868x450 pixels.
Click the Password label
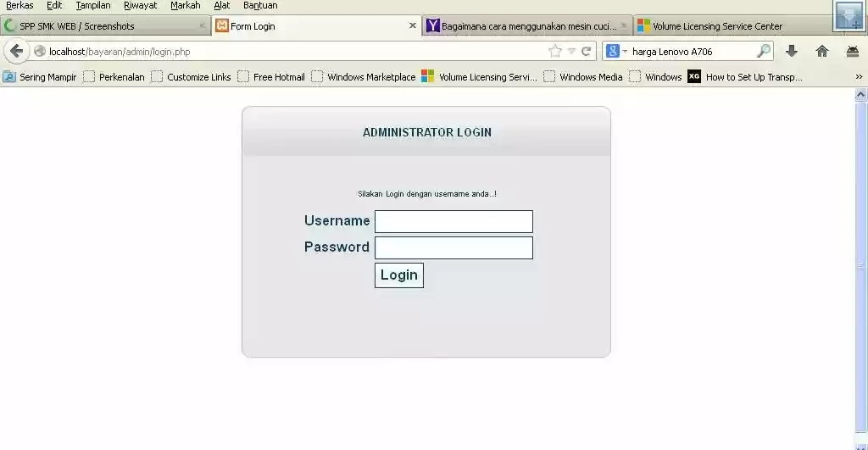click(337, 247)
